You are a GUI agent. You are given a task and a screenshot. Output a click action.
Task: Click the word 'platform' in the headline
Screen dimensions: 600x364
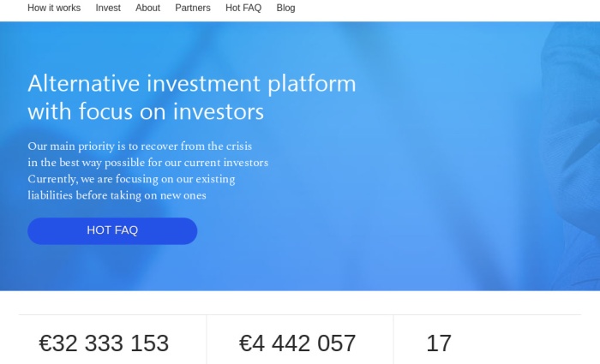(x=311, y=84)
